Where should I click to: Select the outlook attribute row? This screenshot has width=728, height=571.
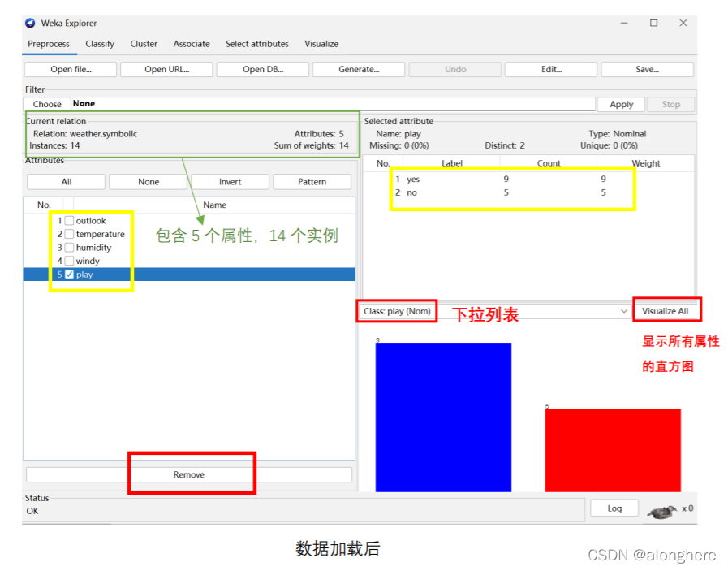click(x=189, y=220)
